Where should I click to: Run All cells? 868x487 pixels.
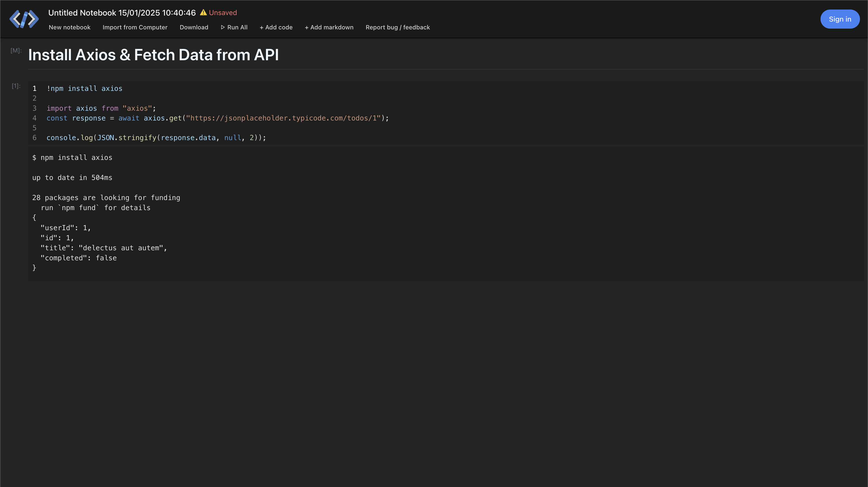click(x=234, y=27)
